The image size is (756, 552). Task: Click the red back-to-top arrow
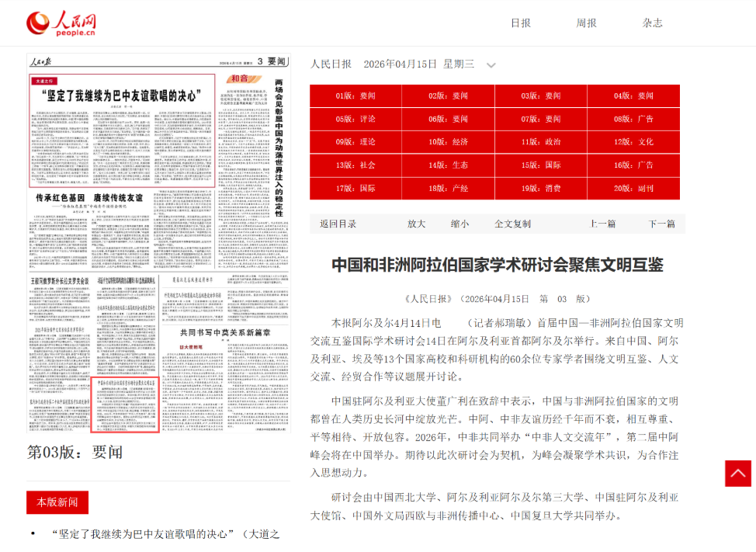tap(737, 474)
